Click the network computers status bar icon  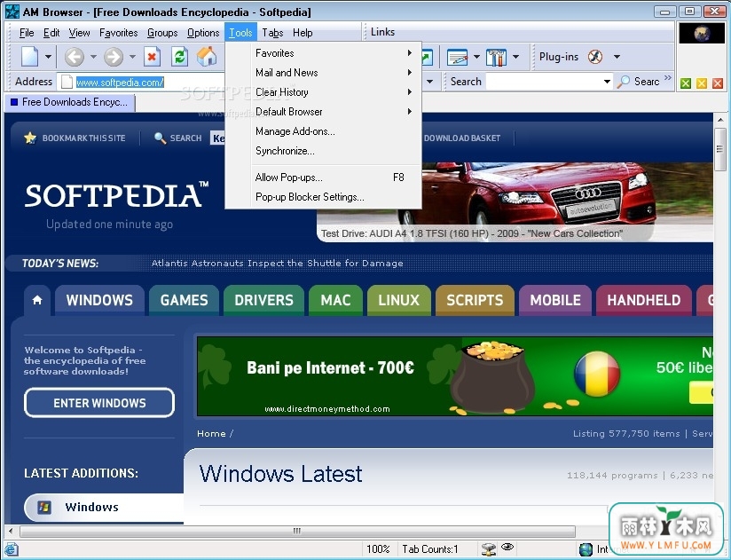[489, 549]
